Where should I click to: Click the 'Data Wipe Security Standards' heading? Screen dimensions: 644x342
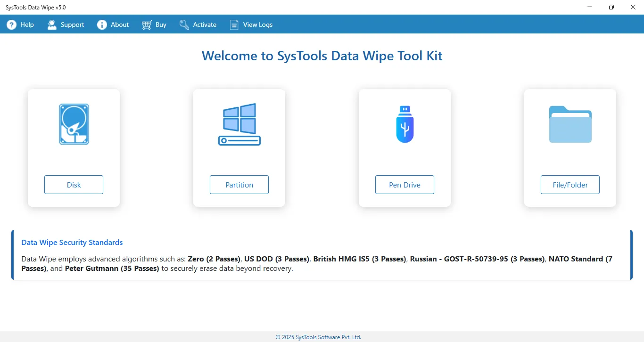coord(72,243)
